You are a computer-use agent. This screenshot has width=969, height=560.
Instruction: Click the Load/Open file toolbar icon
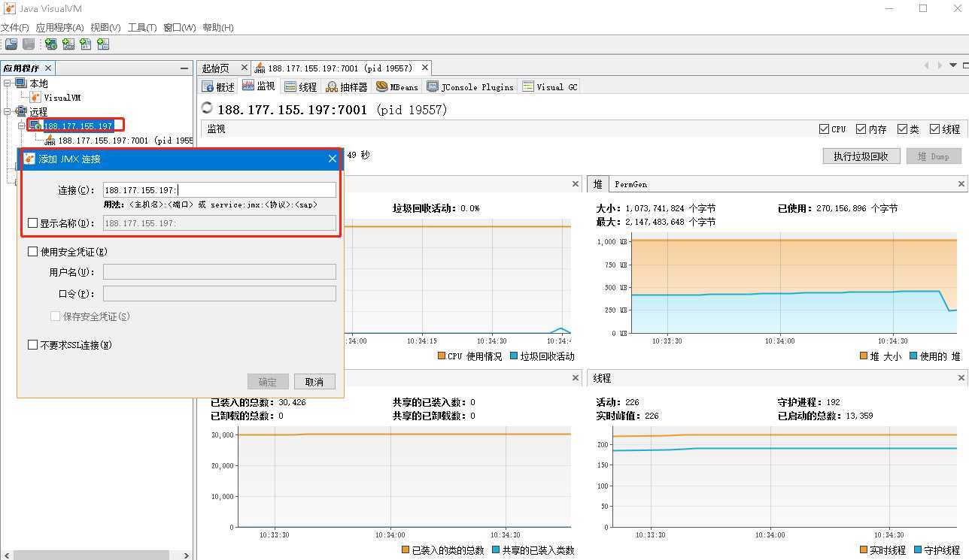(11, 44)
